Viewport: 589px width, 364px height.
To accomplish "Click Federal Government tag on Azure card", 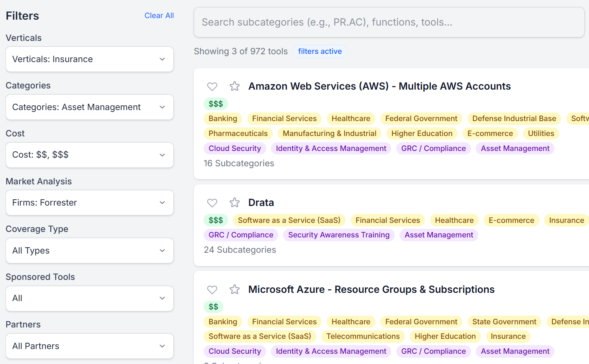I will pyautogui.click(x=421, y=322).
